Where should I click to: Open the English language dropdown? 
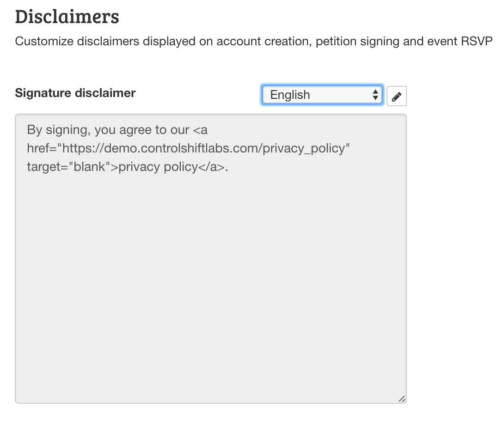click(x=322, y=95)
